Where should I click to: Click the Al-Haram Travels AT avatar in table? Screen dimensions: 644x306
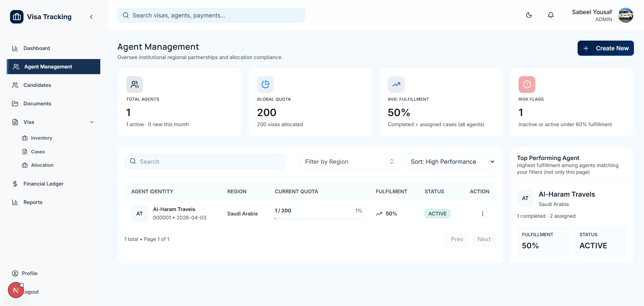(140, 214)
